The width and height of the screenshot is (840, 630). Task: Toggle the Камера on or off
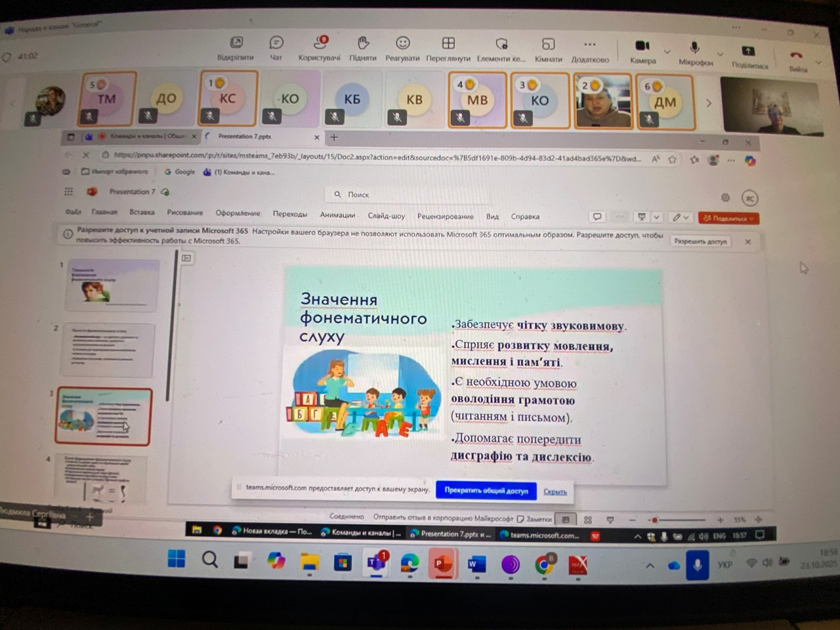642,52
